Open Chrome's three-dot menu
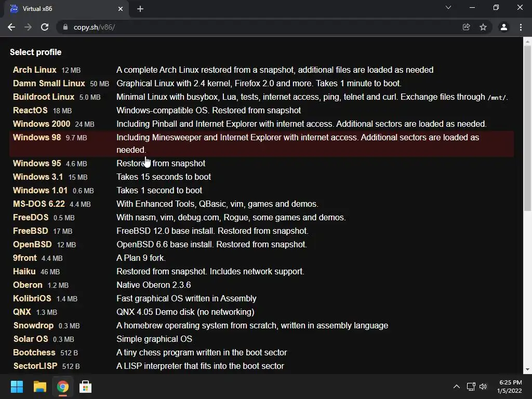This screenshot has width=532, height=399. 521,27
